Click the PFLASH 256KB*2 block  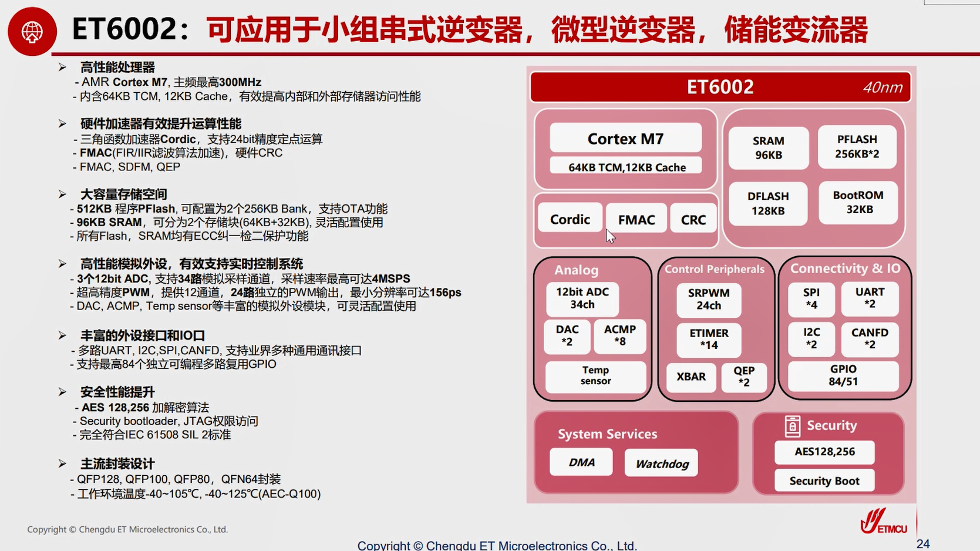click(x=857, y=146)
